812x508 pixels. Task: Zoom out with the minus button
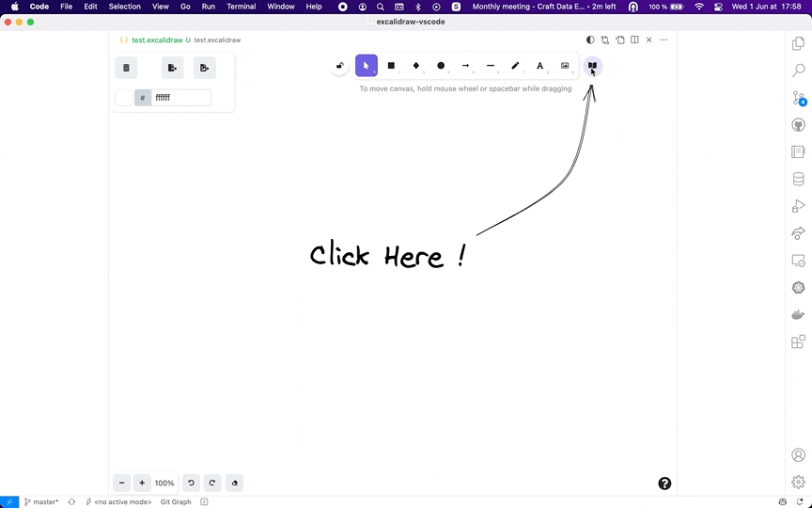tap(121, 484)
